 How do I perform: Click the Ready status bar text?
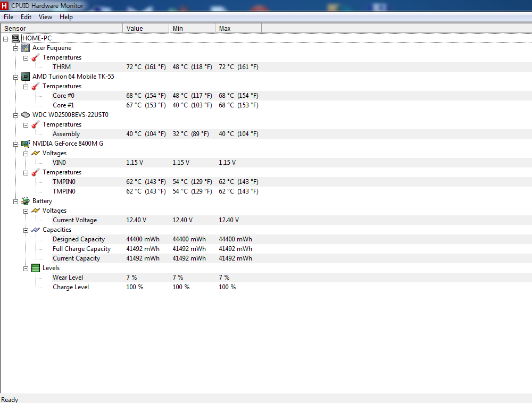[x=10, y=400]
